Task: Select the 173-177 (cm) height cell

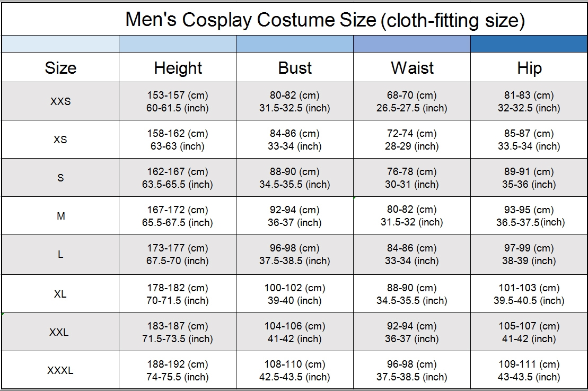Action: click(178, 255)
